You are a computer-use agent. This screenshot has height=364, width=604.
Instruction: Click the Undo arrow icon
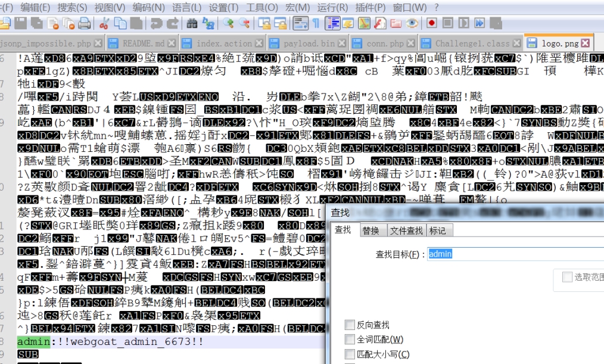click(x=156, y=23)
